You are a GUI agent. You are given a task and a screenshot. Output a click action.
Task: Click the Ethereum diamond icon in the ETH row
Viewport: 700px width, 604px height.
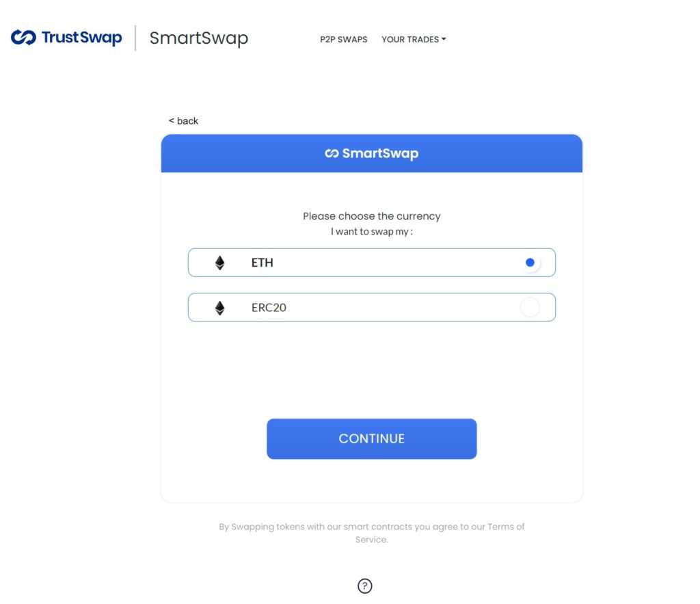(x=220, y=263)
